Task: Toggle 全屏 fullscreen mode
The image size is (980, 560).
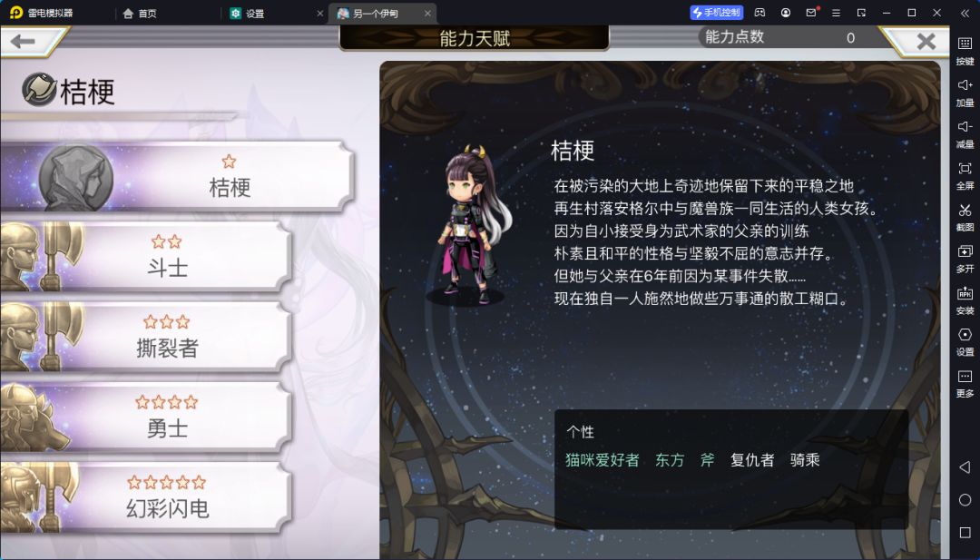Action: (x=965, y=176)
